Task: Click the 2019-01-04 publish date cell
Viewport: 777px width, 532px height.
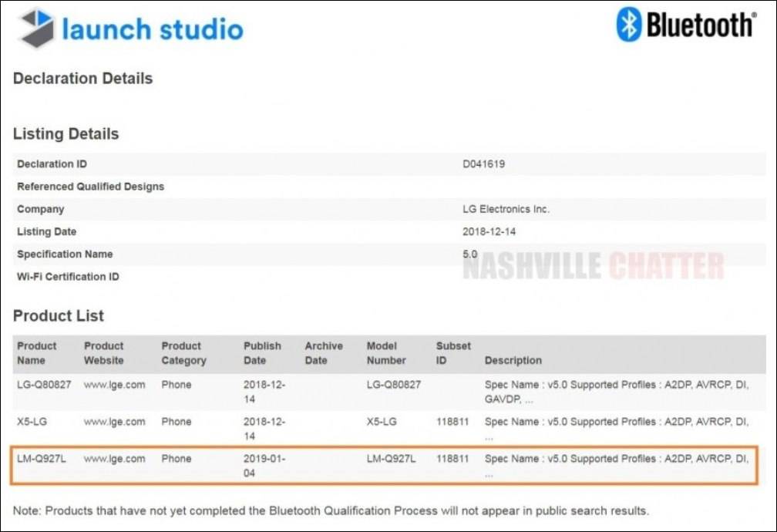Action: pos(264,466)
